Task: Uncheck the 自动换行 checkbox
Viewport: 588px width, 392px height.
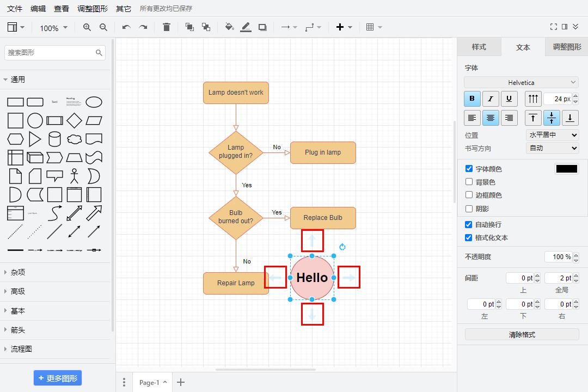Action: 469,224
